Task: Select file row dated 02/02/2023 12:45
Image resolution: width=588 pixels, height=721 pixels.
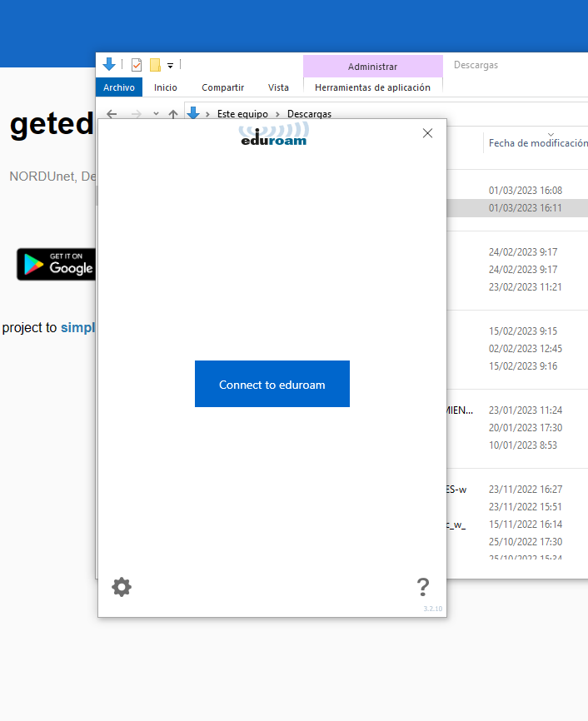Action: [517, 349]
